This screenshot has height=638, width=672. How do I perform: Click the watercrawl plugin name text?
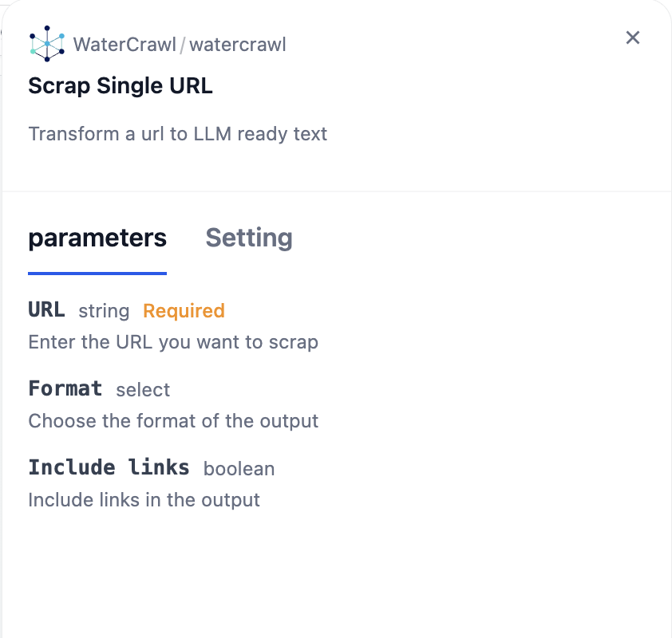238,45
